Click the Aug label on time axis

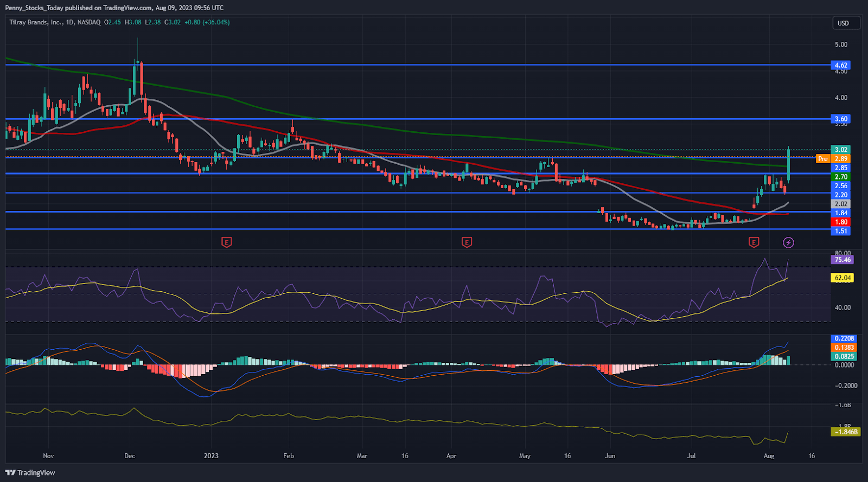(769, 456)
